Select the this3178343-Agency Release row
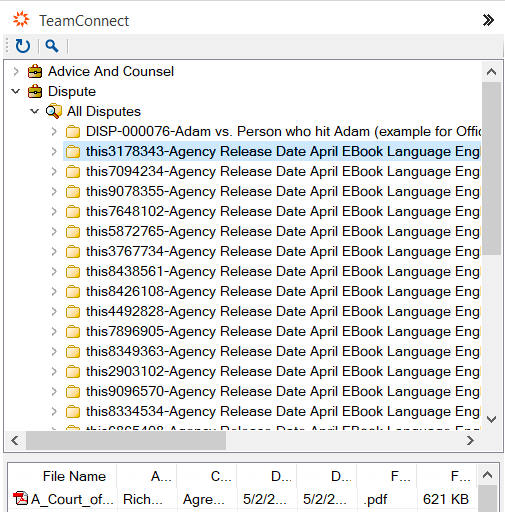Viewport: 505px width, 512px height. 272,151
